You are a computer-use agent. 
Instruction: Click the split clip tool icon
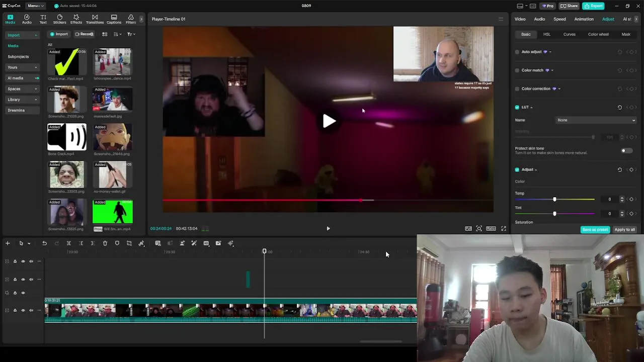click(x=69, y=243)
